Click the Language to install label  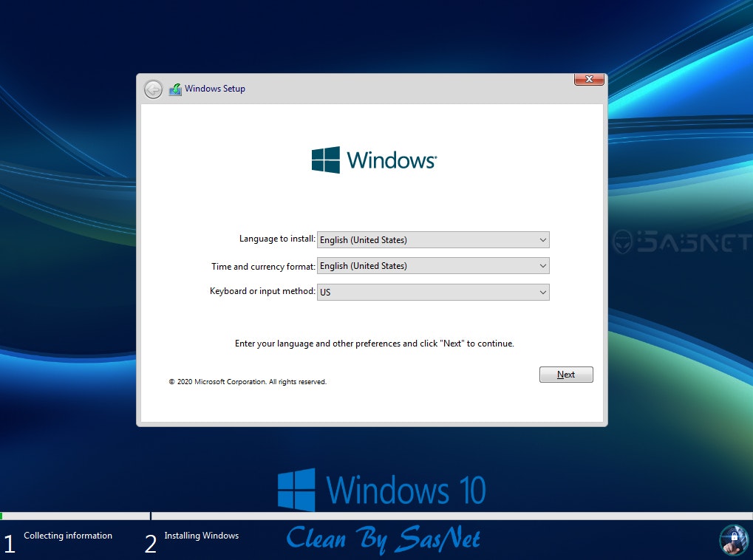277,239
